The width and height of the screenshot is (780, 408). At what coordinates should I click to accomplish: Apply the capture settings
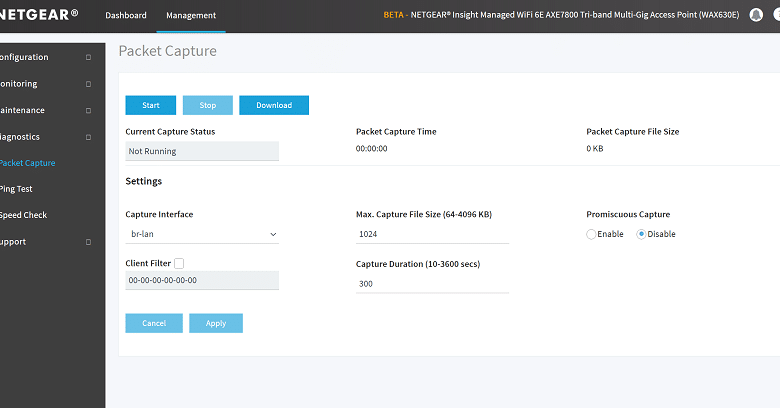pyautogui.click(x=216, y=323)
